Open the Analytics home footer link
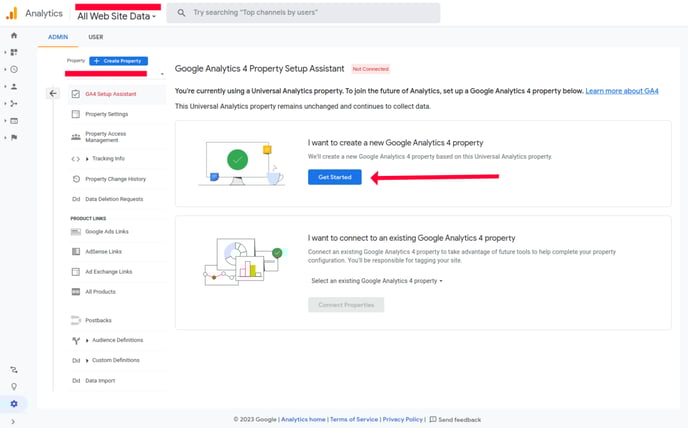This screenshot has width=688, height=428. tap(303, 419)
